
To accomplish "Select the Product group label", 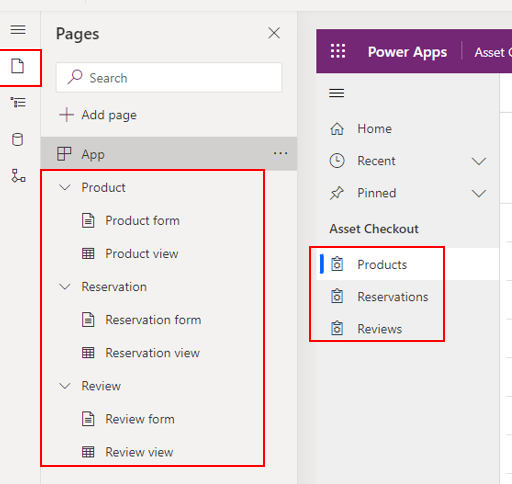I will point(103,187).
